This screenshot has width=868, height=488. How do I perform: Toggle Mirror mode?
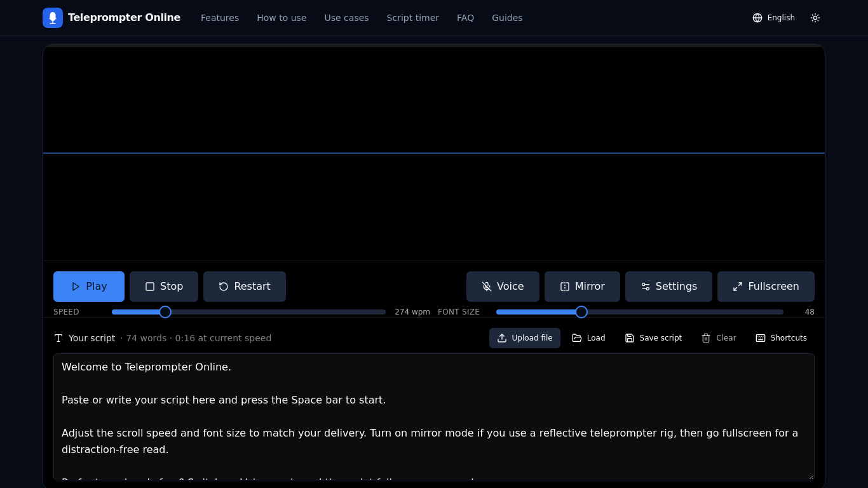pyautogui.click(x=582, y=287)
